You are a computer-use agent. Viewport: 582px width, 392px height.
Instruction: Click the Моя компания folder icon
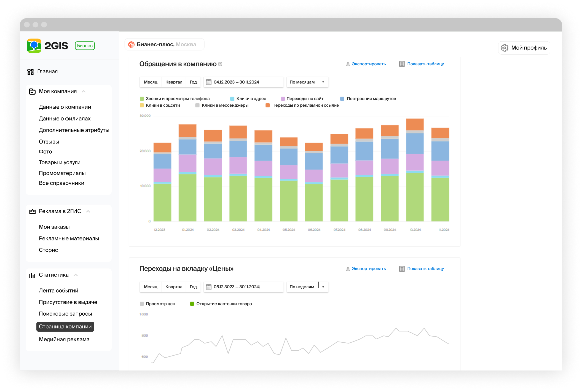[x=32, y=92]
